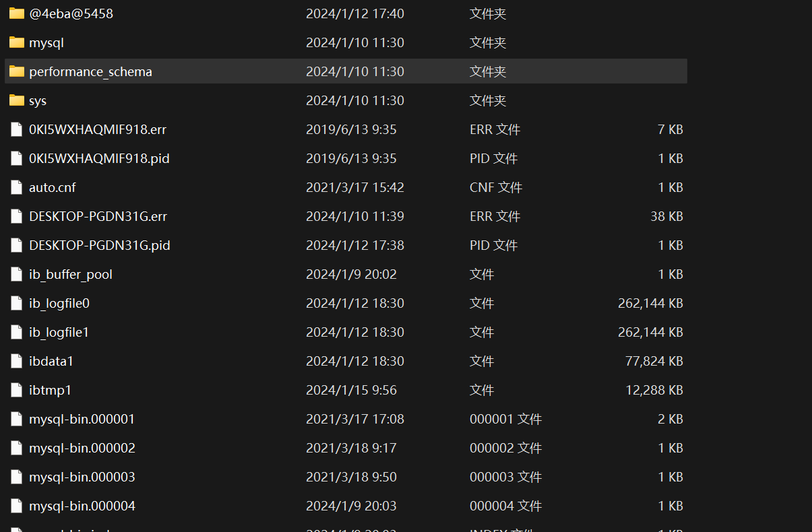Viewport: 812px width, 532px height.
Task: Click the DESKTOP-PGDN31G.pid file icon
Action: point(17,245)
